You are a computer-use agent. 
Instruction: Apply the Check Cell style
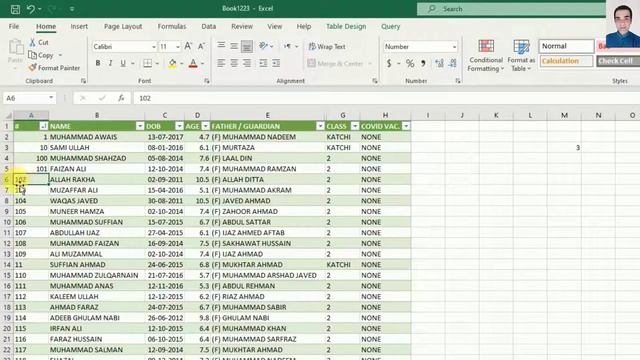pyautogui.click(x=618, y=61)
